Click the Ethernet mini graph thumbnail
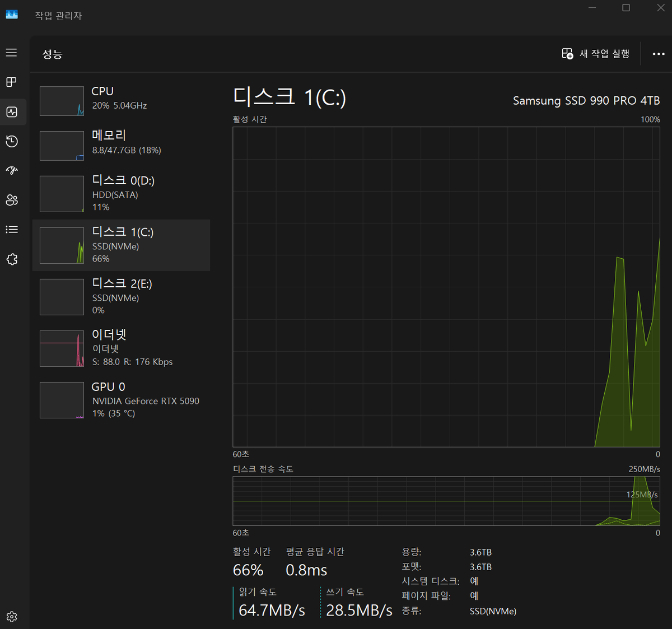Image resolution: width=672 pixels, height=629 pixels. (x=62, y=348)
